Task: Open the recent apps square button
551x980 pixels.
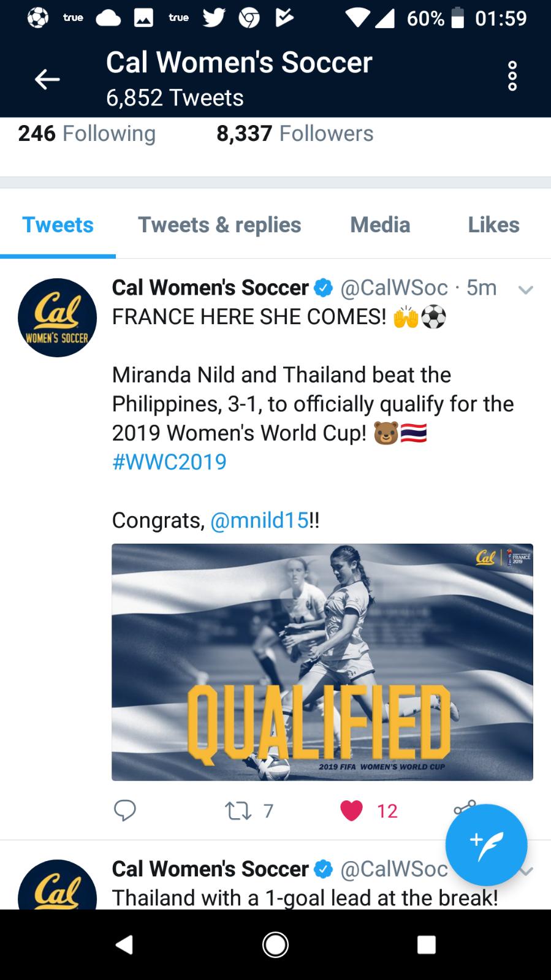Action: (x=427, y=944)
